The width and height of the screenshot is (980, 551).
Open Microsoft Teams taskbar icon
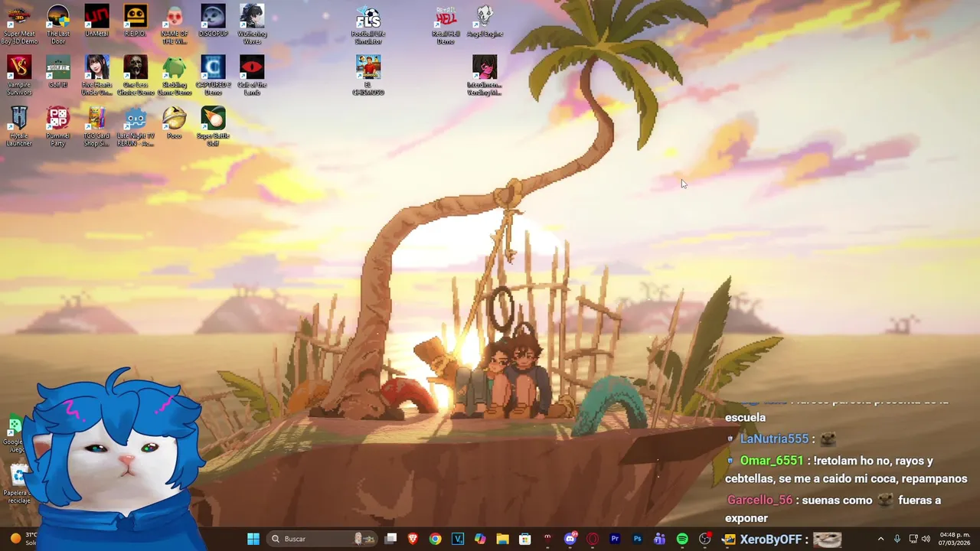[x=659, y=539]
